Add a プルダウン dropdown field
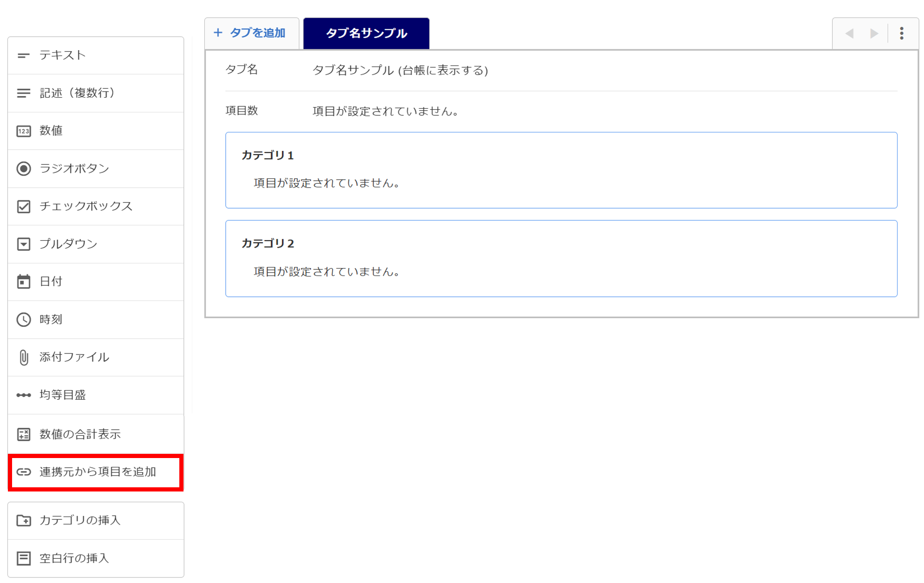924x583 pixels. (x=96, y=244)
